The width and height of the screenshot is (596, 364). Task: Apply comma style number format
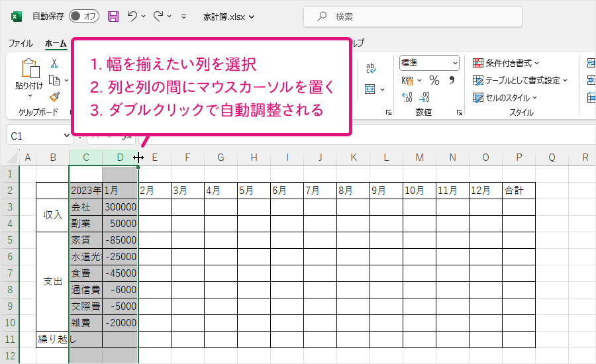point(452,80)
